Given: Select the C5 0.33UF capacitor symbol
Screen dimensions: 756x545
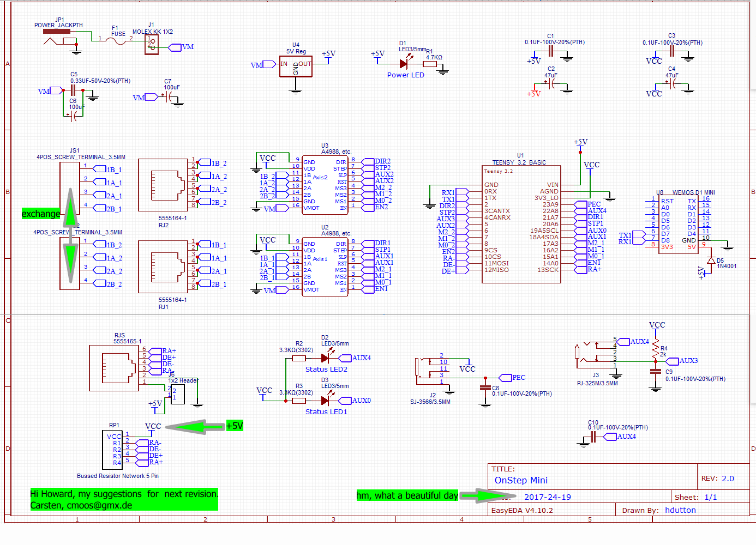Looking at the screenshot, I should [73, 91].
